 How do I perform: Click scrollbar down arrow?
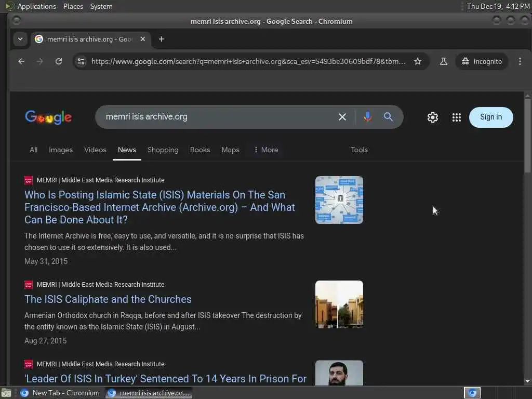[527, 381]
